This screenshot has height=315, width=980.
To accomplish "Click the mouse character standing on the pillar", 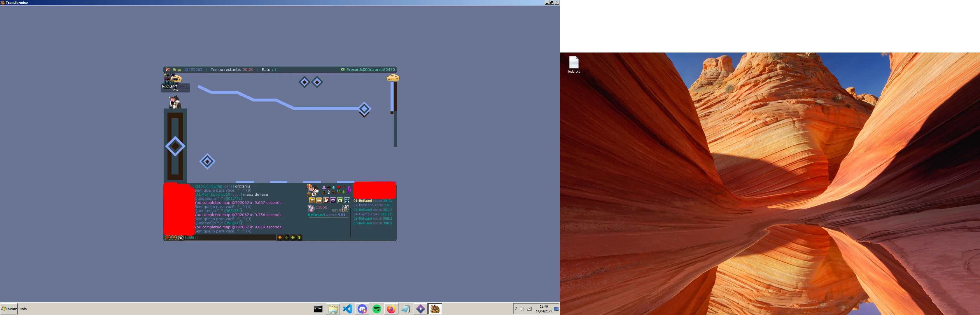I will (x=175, y=102).
